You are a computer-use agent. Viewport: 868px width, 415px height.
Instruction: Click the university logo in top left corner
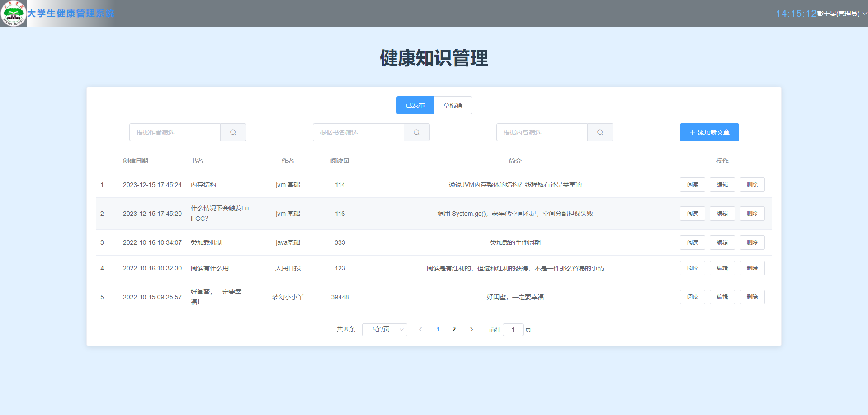[x=13, y=13]
